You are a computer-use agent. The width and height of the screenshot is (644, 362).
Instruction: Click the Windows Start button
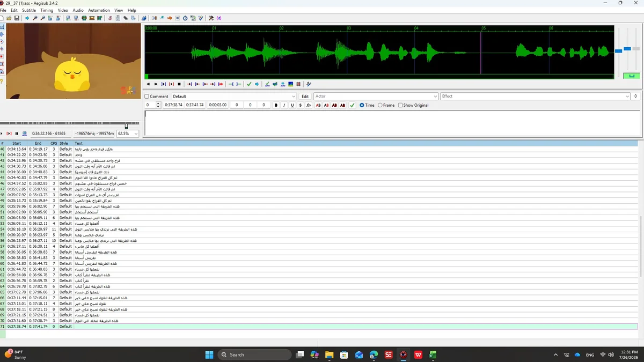click(x=209, y=354)
